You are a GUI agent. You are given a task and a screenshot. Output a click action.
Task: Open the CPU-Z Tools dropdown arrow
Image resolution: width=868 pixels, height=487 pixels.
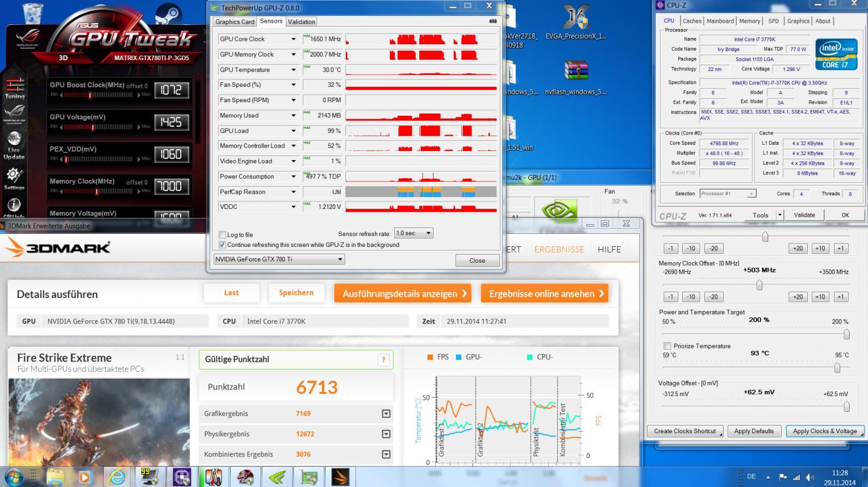point(779,215)
